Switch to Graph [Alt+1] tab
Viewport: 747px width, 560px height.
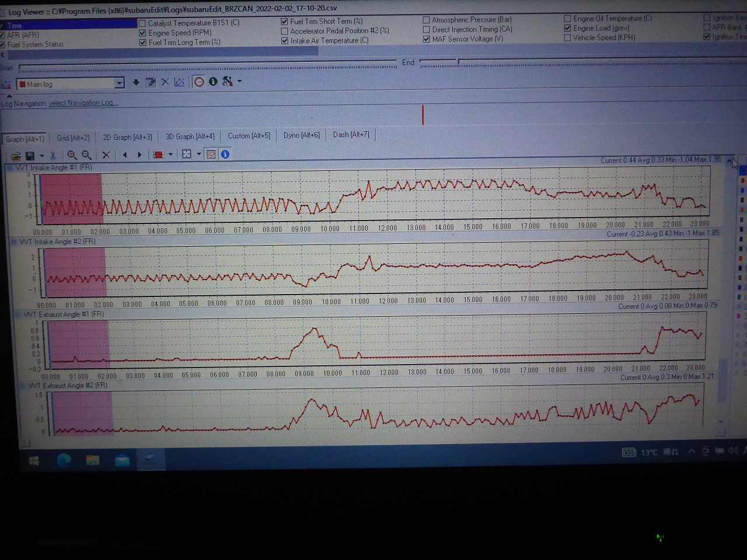[25, 139]
